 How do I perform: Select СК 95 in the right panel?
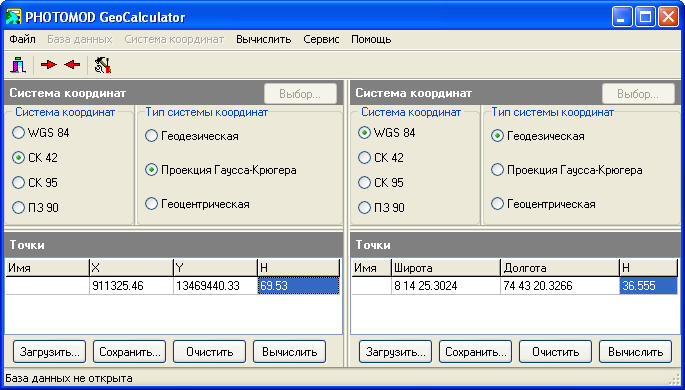tap(381, 183)
